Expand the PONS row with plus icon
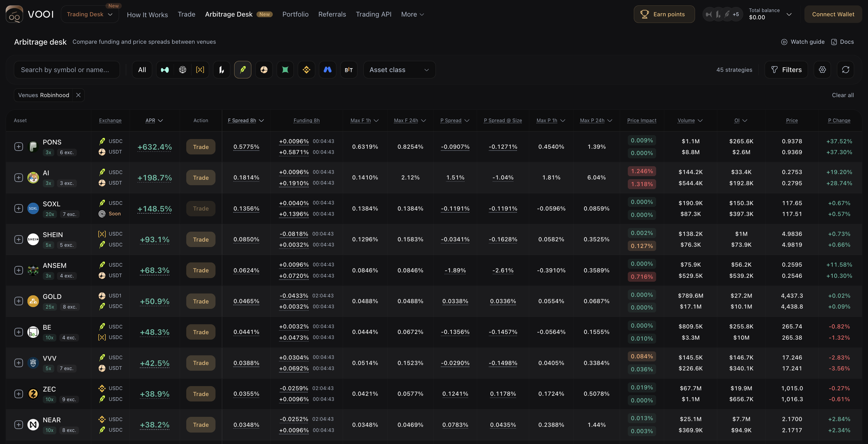 18,147
